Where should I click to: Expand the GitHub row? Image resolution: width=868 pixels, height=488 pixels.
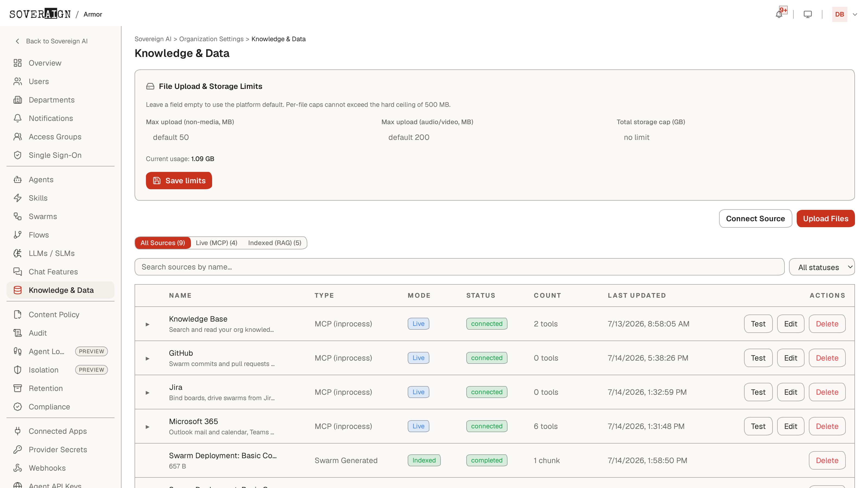[x=147, y=358]
